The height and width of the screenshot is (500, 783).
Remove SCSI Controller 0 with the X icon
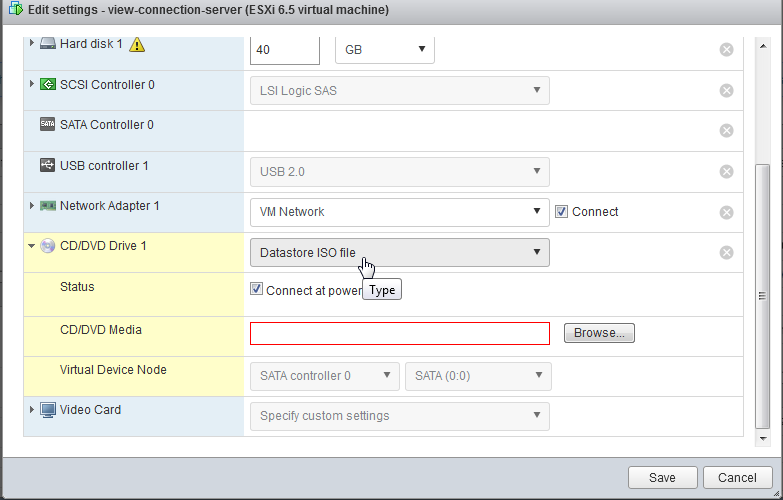tap(726, 90)
